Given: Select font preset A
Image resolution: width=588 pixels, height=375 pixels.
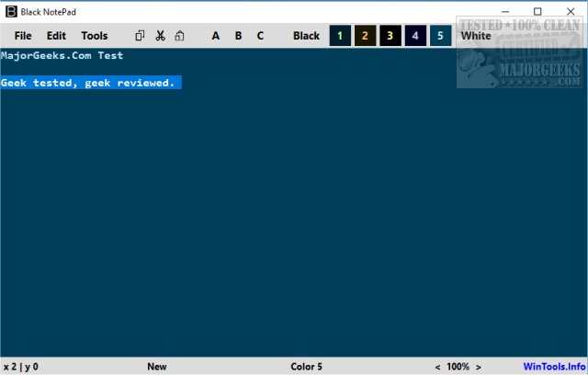Looking at the screenshot, I should coord(215,36).
